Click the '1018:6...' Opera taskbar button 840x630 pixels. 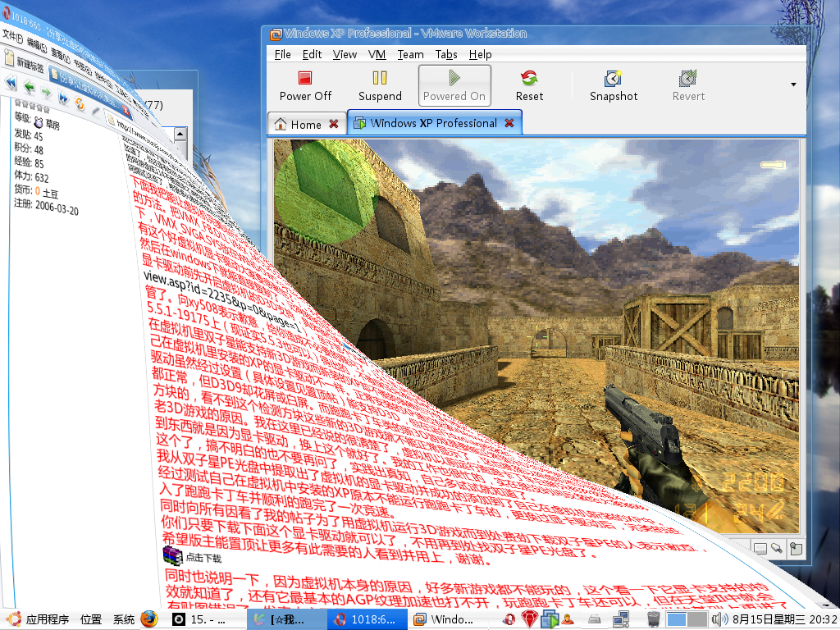[366, 619]
